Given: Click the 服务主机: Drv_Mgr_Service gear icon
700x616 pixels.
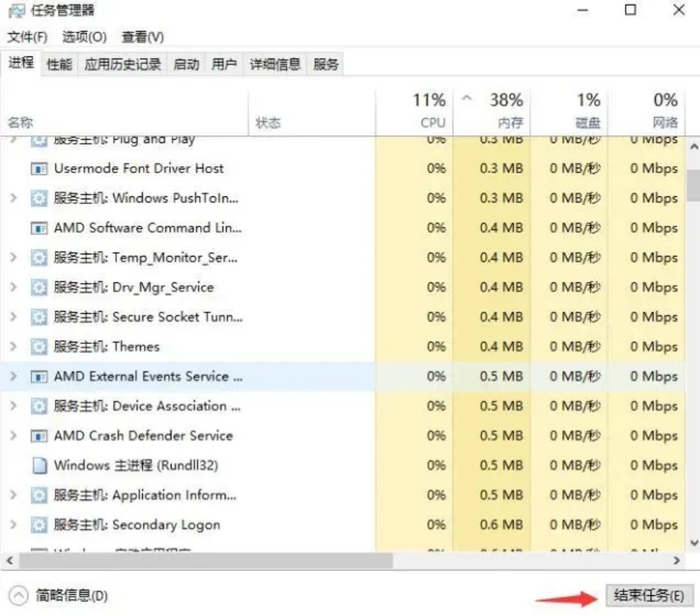Looking at the screenshot, I should click(40, 288).
